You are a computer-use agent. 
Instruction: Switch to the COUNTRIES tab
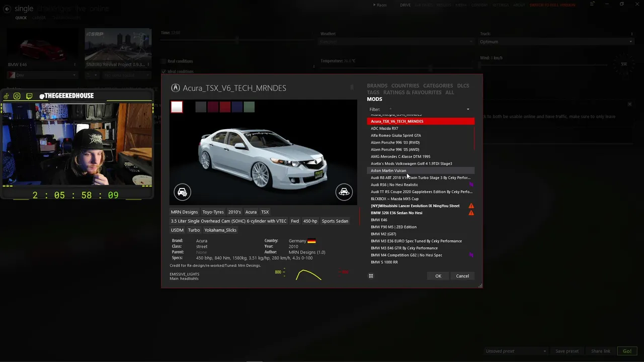point(405,86)
